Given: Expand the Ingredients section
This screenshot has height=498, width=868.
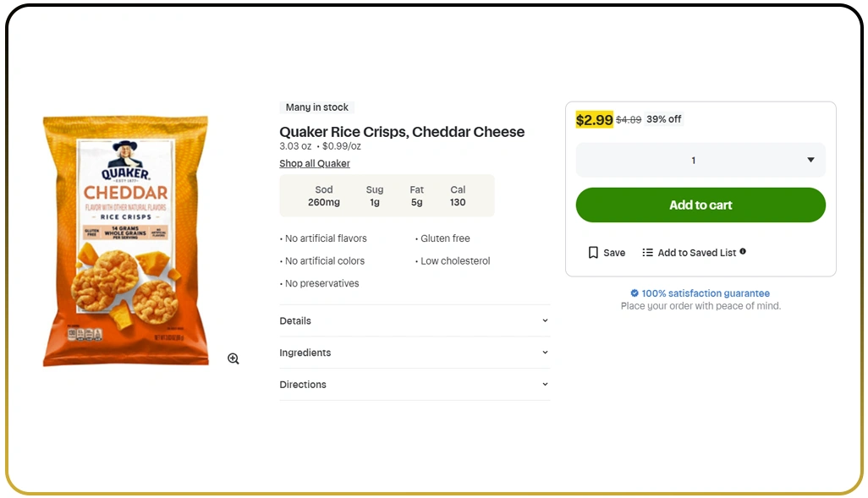Looking at the screenshot, I should [x=415, y=353].
